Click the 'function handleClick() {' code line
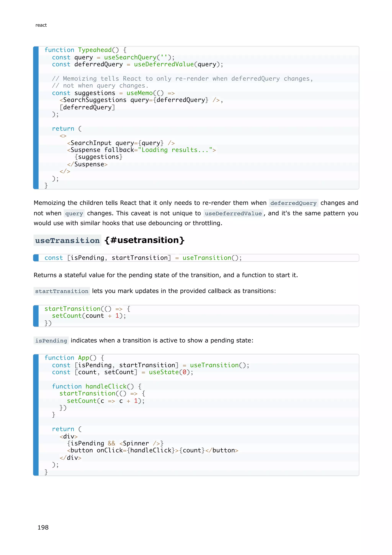Image resolution: width=392 pixels, height=555 pixels. [97, 387]
